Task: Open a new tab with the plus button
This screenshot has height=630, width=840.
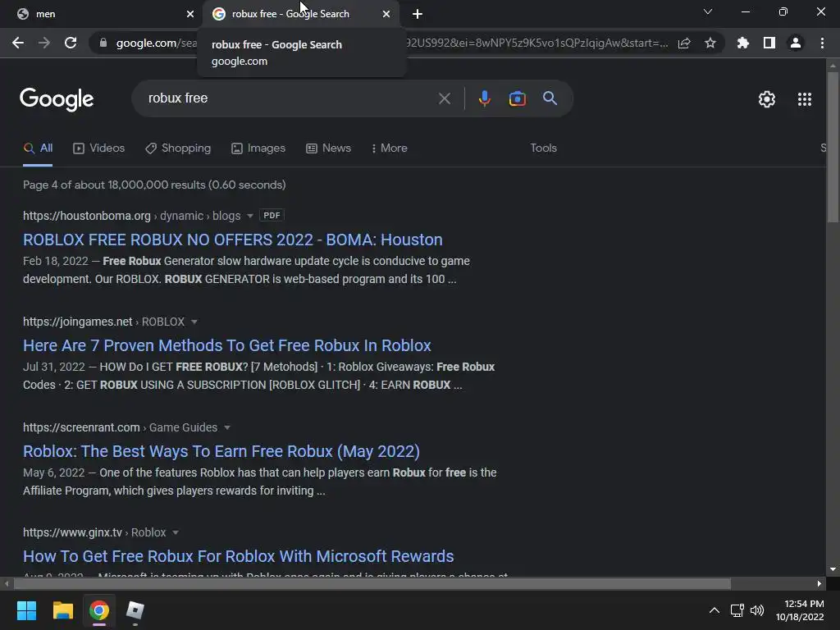Action: tap(418, 14)
